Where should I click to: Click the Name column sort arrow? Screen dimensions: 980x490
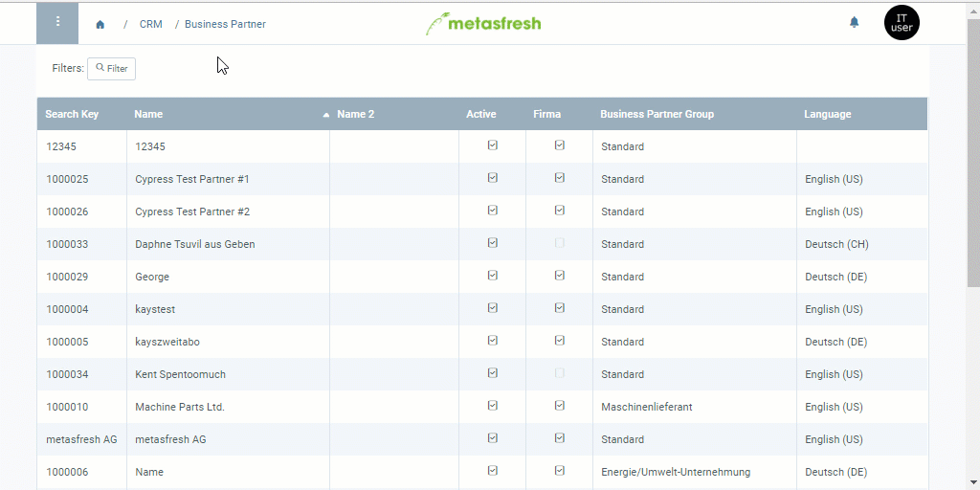pyautogui.click(x=325, y=115)
